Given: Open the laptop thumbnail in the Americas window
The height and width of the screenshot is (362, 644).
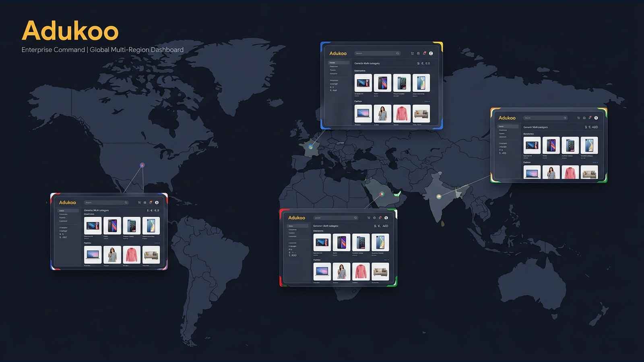Looking at the screenshot, I should click(93, 255).
